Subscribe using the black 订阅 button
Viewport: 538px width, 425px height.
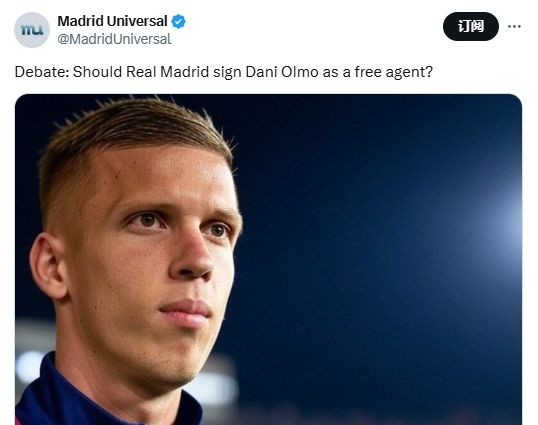pyautogui.click(x=471, y=26)
